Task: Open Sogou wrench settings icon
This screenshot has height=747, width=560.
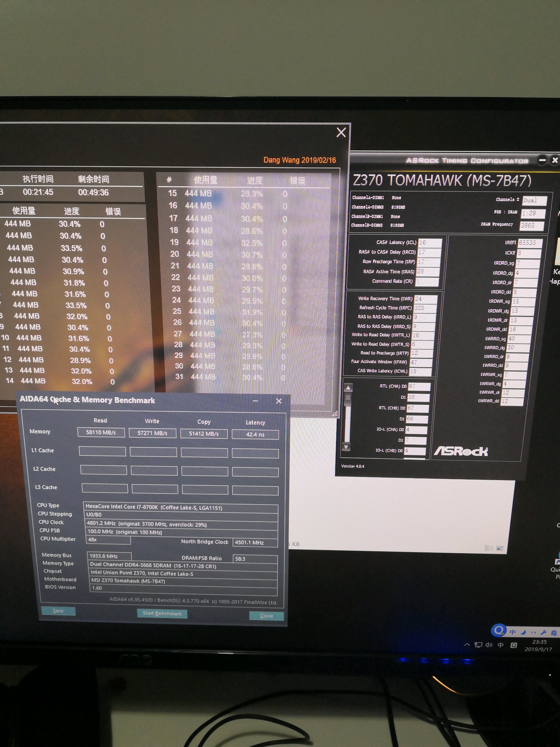Action: 543,632
